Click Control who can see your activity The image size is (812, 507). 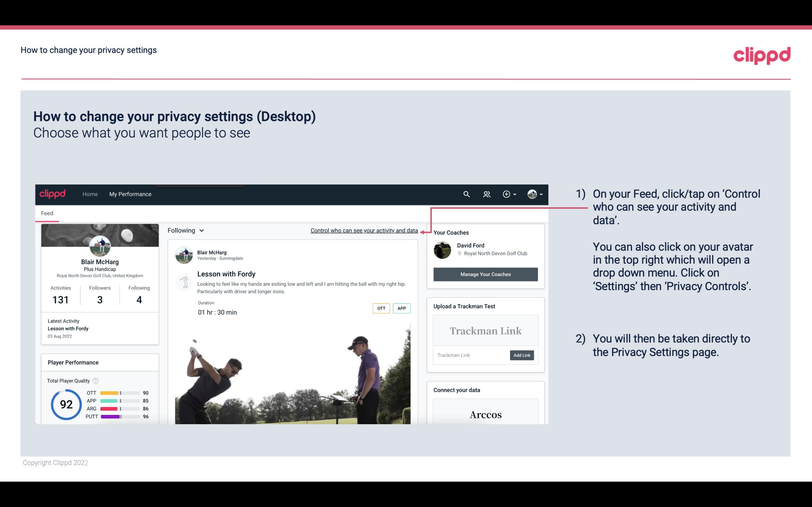tap(364, 230)
